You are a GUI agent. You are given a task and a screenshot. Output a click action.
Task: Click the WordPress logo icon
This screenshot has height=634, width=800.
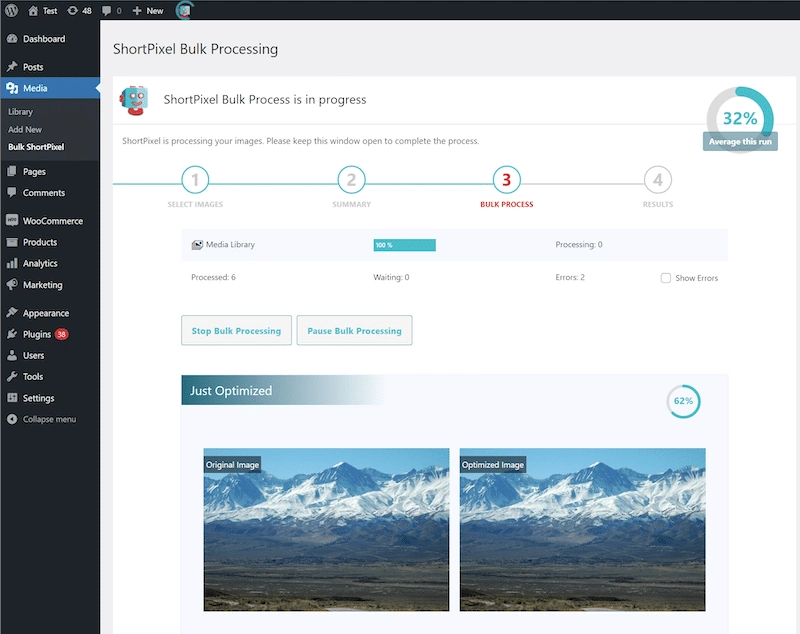coord(14,10)
